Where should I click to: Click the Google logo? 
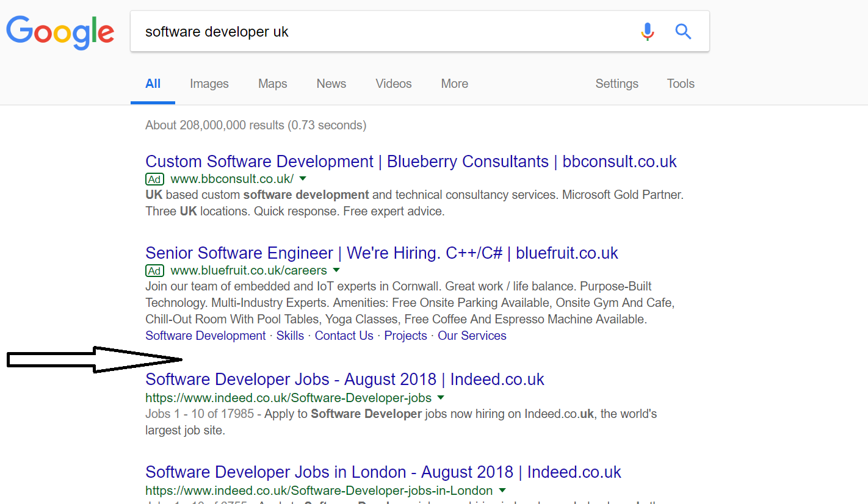coord(60,32)
